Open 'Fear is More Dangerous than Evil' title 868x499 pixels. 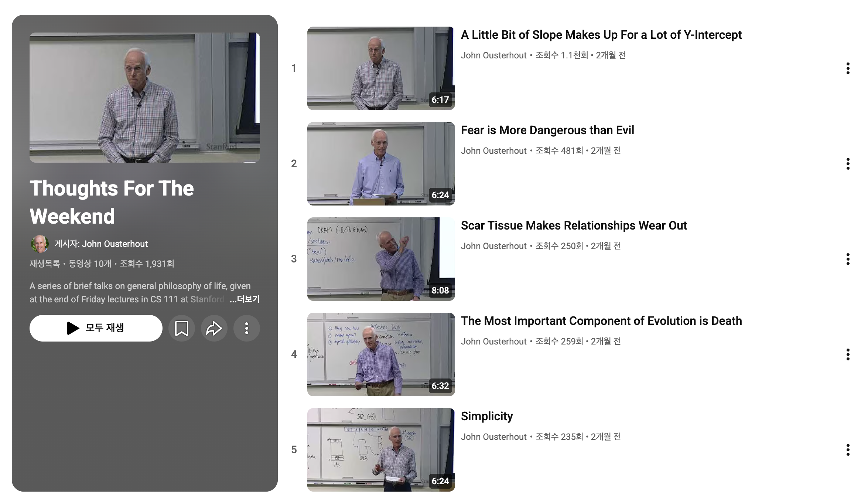click(x=547, y=130)
